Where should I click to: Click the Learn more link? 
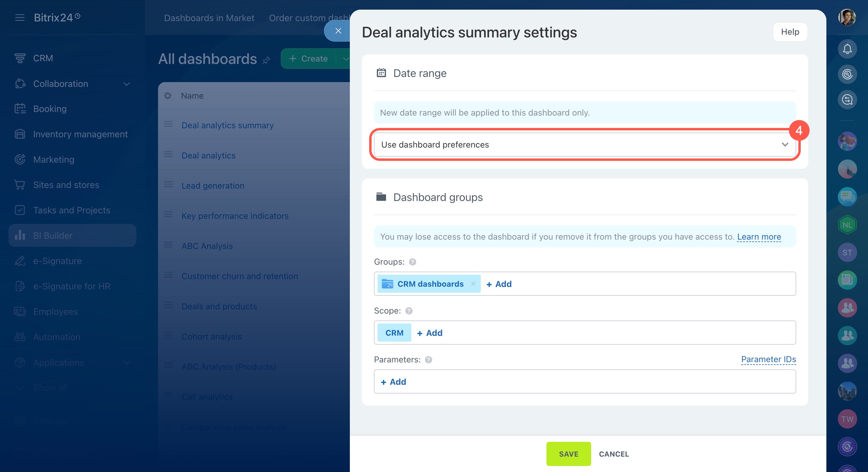pos(759,237)
